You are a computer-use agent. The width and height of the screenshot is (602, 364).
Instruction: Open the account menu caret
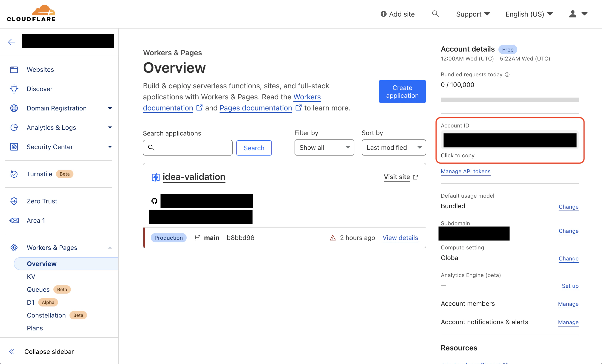point(585,14)
